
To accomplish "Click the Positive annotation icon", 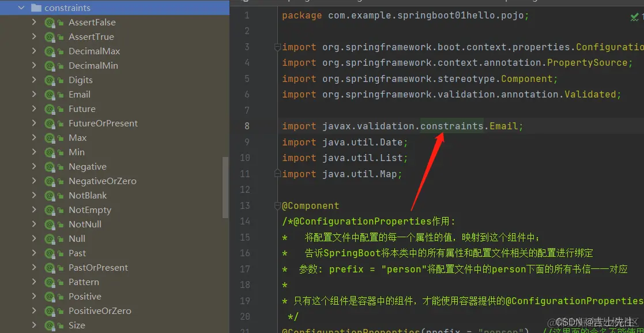I will pyautogui.click(x=50, y=297).
